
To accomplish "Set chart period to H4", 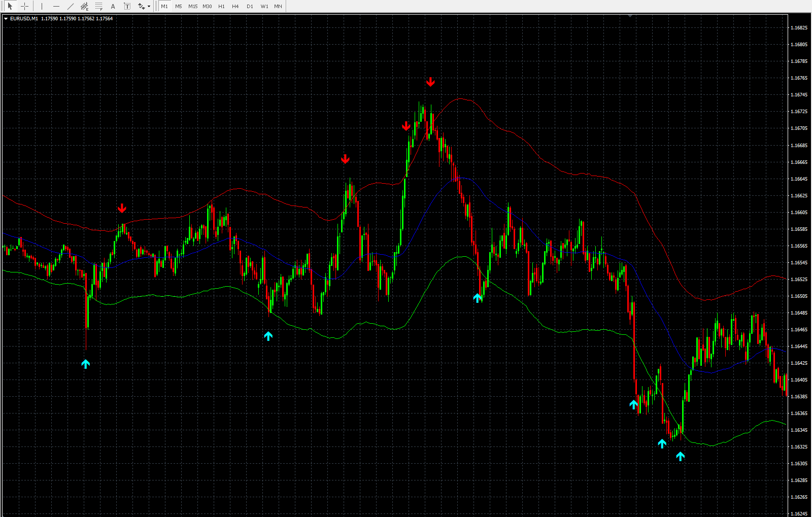I will [x=235, y=7].
